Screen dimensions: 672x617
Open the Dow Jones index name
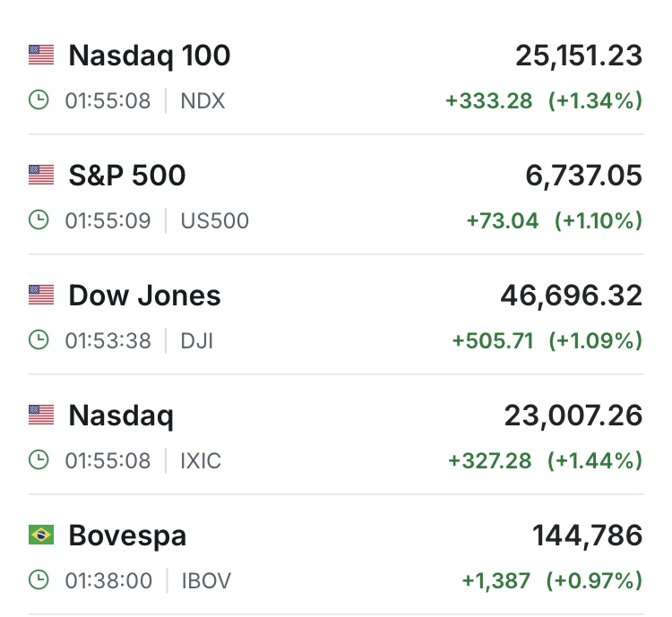[x=144, y=296]
